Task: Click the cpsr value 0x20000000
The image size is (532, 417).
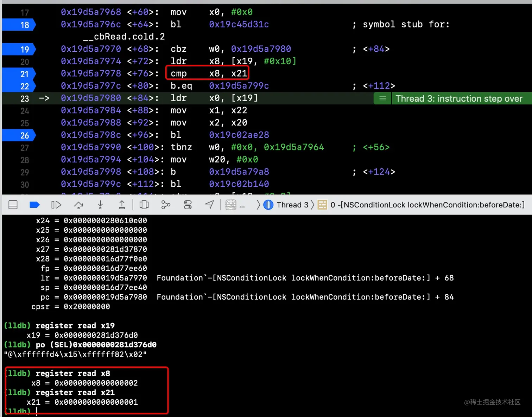Action: [87, 307]
